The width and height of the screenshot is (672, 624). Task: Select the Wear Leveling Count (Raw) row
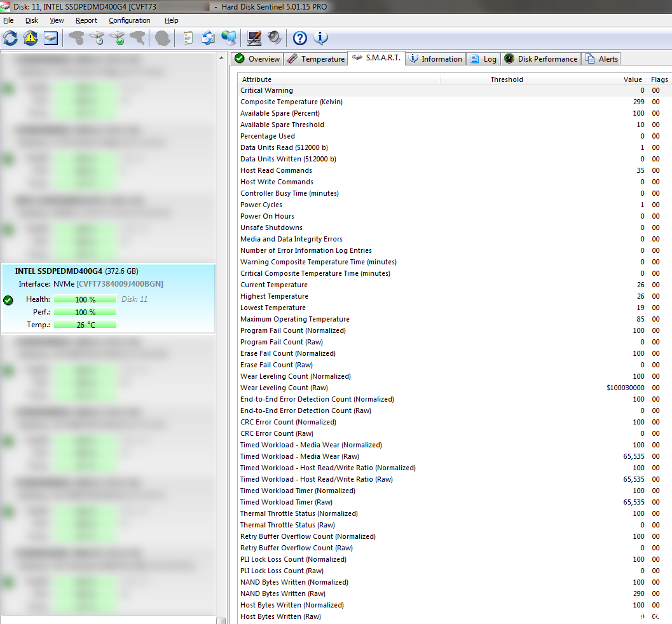click(x=455, y=388)
